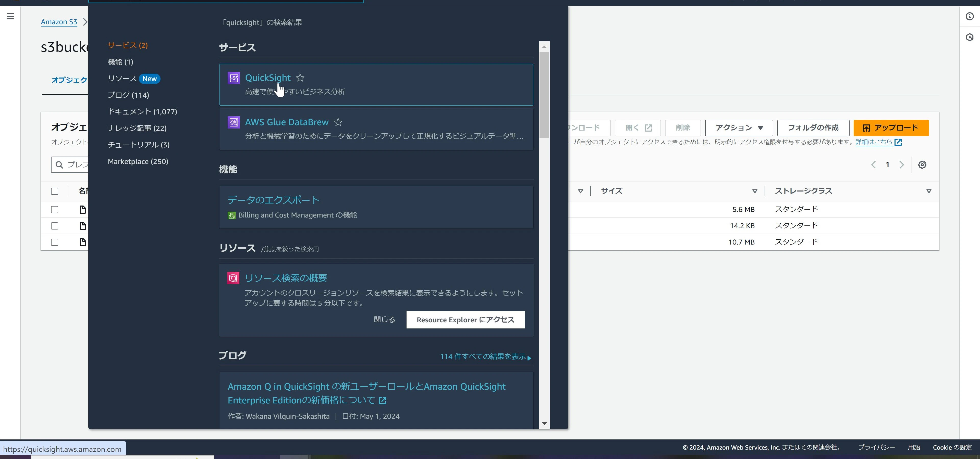Expand 114 件すべての結果を表示 blog results

[485, 357]
